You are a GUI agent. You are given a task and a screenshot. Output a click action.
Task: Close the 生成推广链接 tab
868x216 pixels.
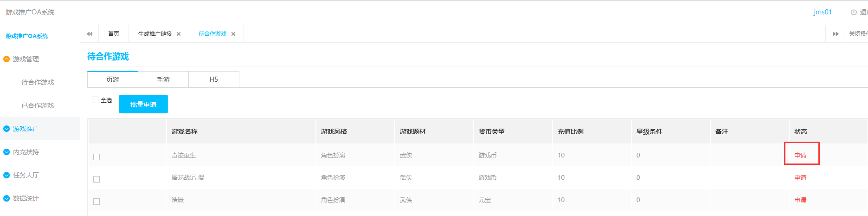click(x=179, y=34)
